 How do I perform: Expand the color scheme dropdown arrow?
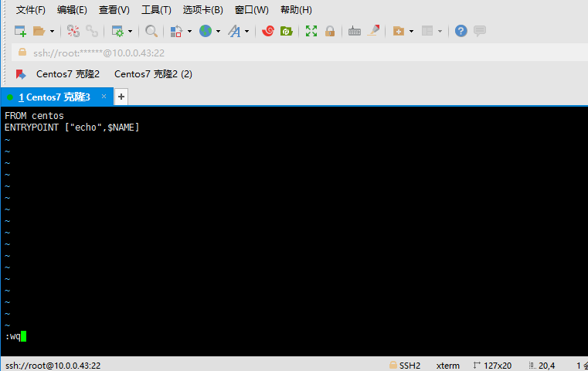[x=189, y=31]
